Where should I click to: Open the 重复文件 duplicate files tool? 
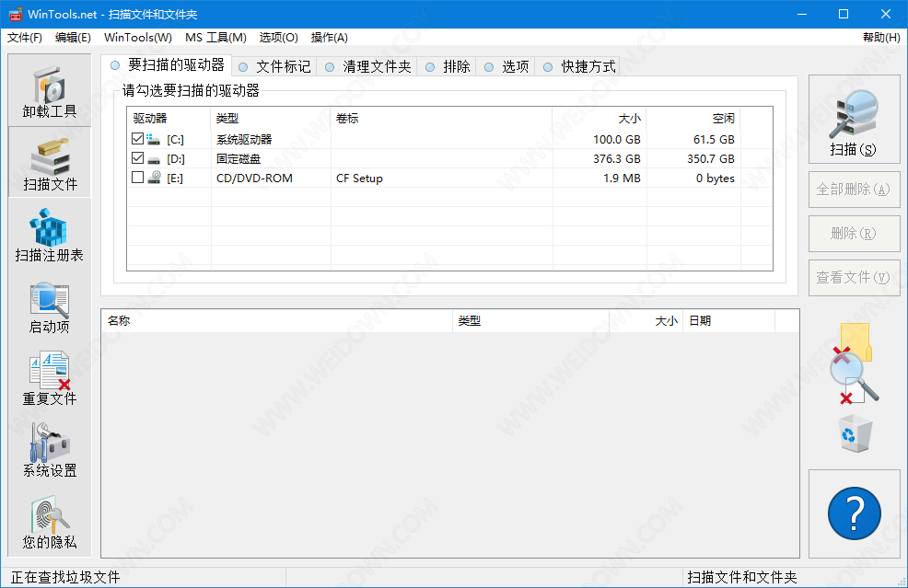tap(49, 379)
